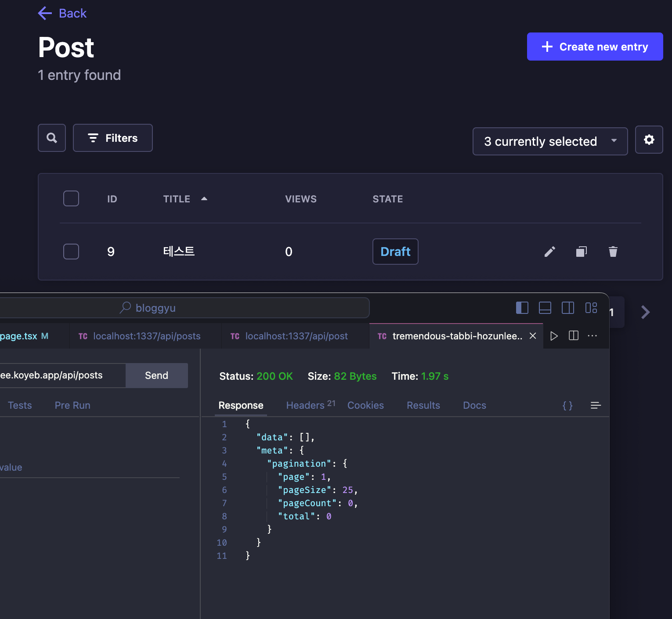Delete entry 9 with trash icon
This screenshot has width=672, height=619.
point(613,252)
